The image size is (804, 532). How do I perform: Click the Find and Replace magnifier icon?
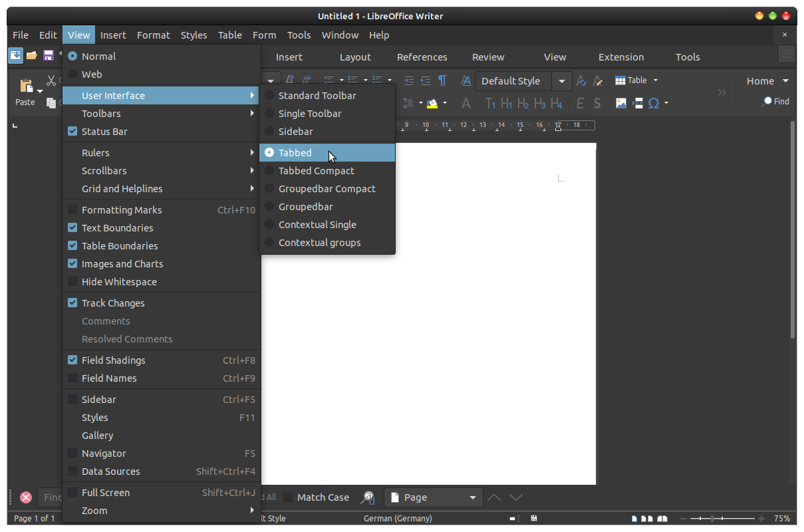click(368, 497)
